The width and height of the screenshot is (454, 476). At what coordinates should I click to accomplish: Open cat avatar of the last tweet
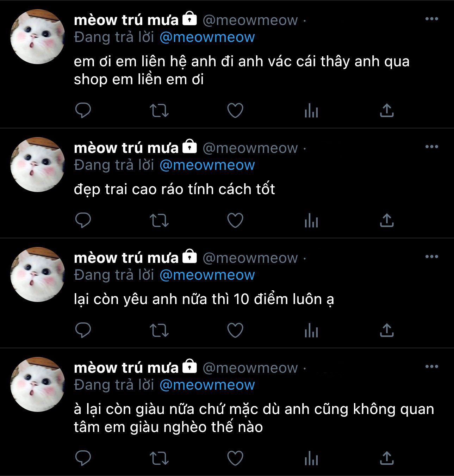click(x=38, y=384)
